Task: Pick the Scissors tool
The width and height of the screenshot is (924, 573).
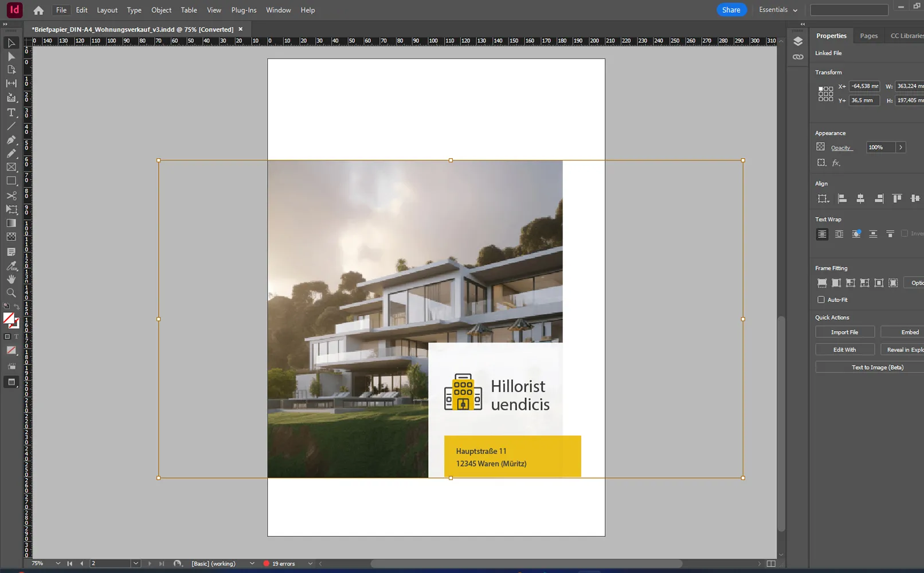Action: pyautogui.click(x=11, y=195)
